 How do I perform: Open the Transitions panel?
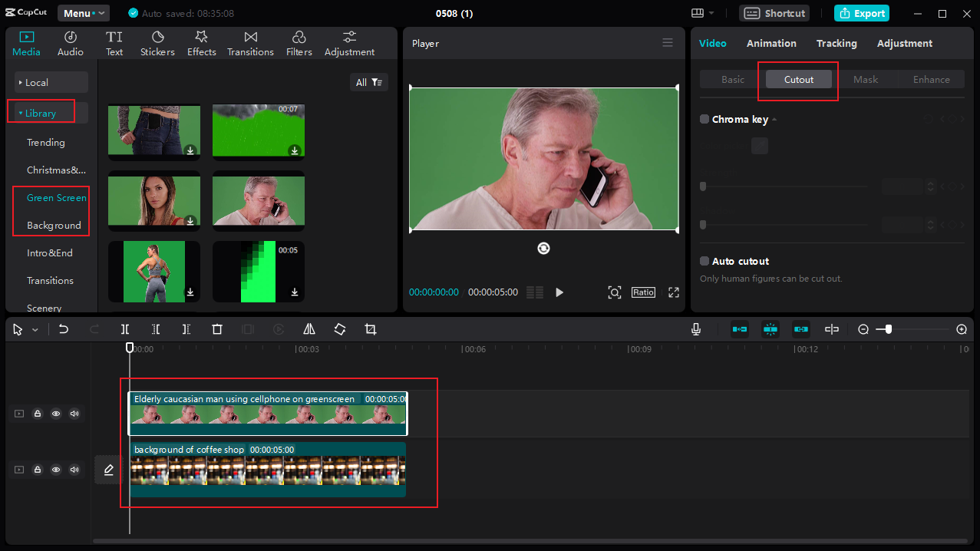coord(250,44)
